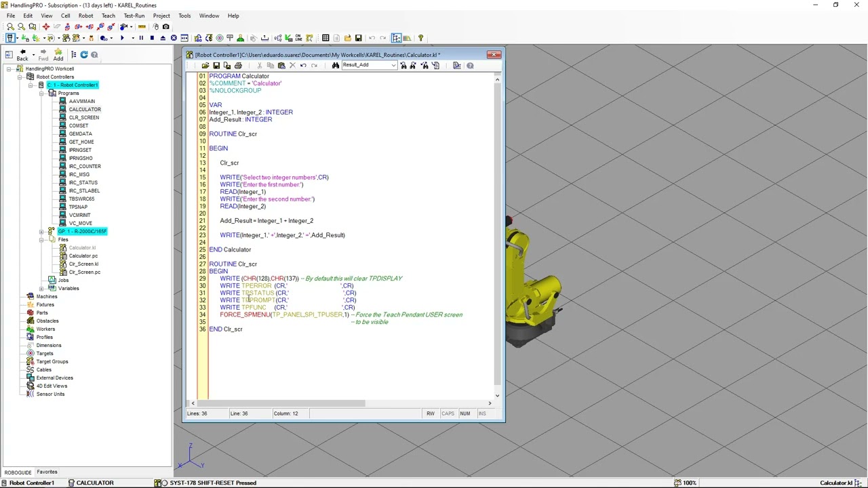The image size is (868, 488).
Task: Open the File menu
Action: pyautogui.click(x=11, y=16)
